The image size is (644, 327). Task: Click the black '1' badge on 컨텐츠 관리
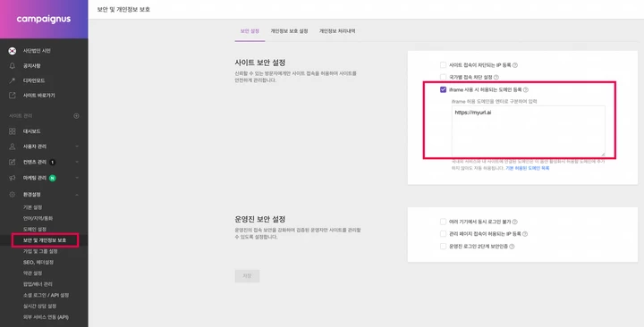coord(52,162)
